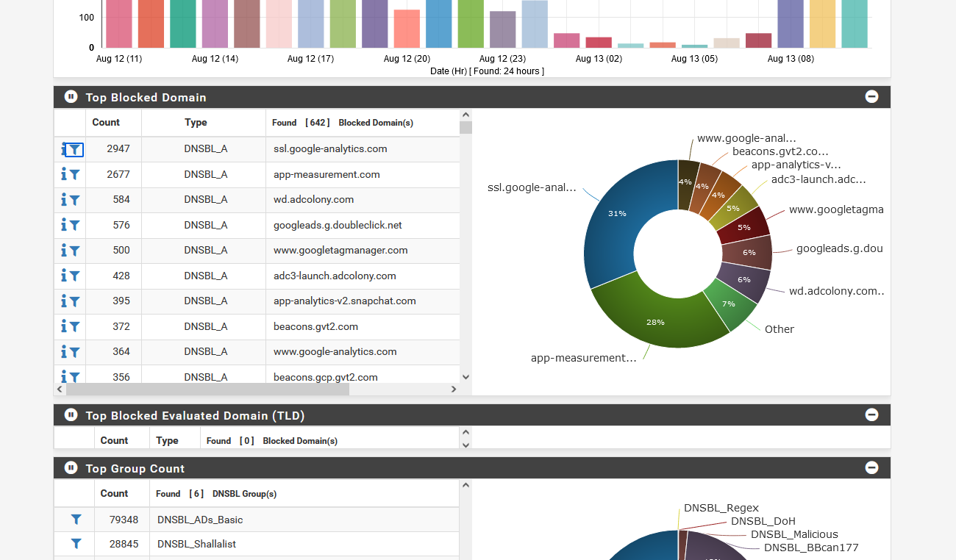Filter by www.googletagmanager.com

(74, 251)
